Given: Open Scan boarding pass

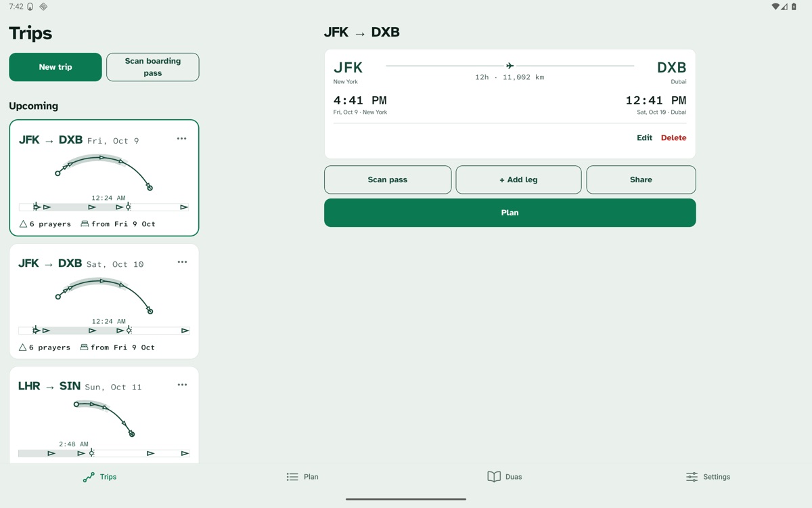Looking at the screenshot, I should click(x=153, y=67).
